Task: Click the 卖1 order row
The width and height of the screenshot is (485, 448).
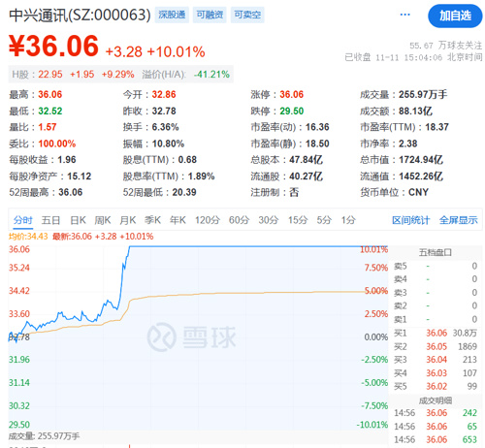Action: click(436, 319)
